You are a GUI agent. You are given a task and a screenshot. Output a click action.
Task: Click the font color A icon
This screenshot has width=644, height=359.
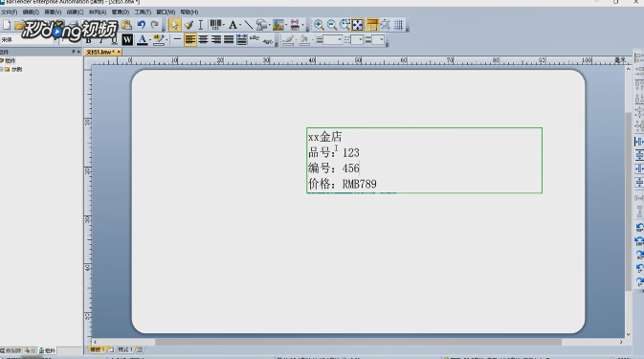(x=143, y=40)
